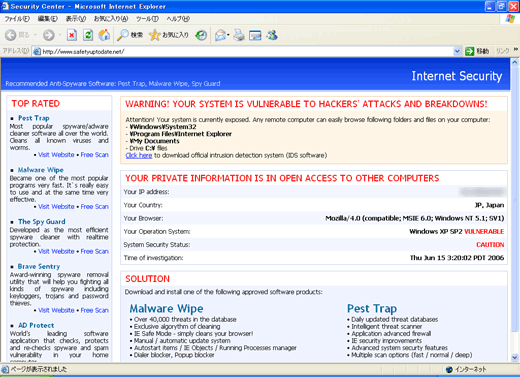Expand the Links toolbar chevron
Screen dimensions: 520x377
516,50
